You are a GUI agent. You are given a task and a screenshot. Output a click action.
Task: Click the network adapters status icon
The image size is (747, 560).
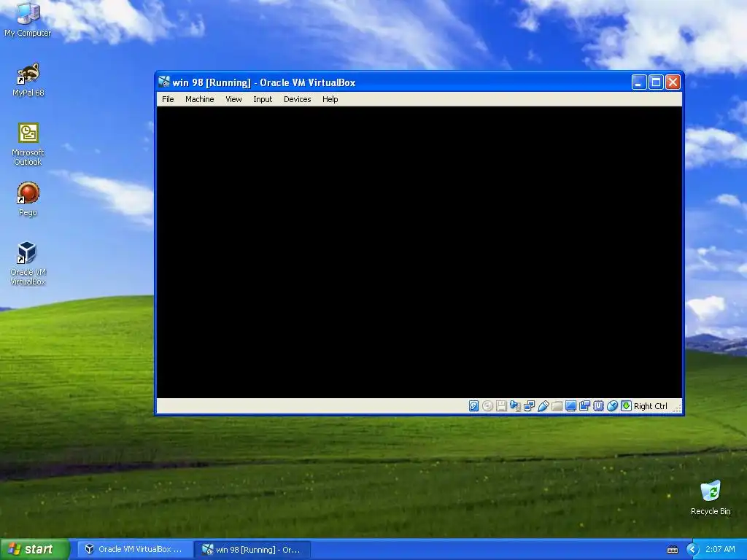(529, 405)
